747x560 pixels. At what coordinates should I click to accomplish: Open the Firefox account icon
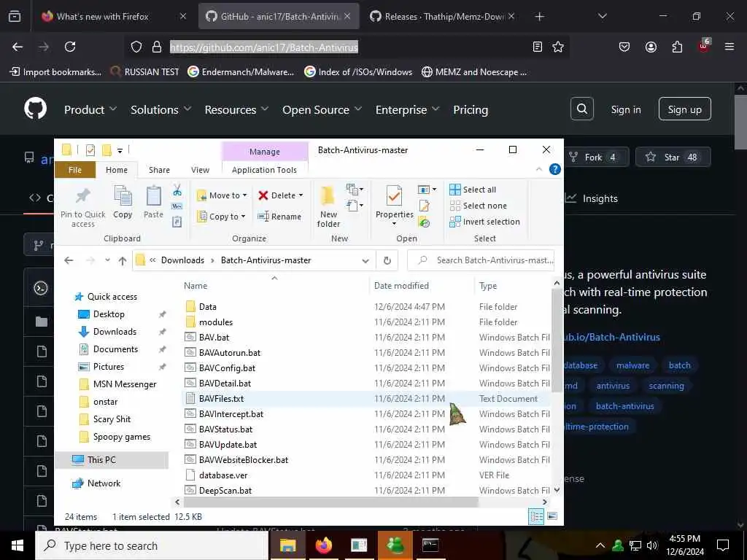coord(651,47)
